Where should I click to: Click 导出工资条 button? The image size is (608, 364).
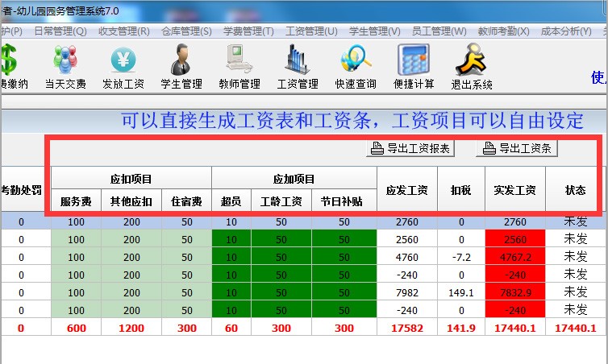[x=518, y=148]
